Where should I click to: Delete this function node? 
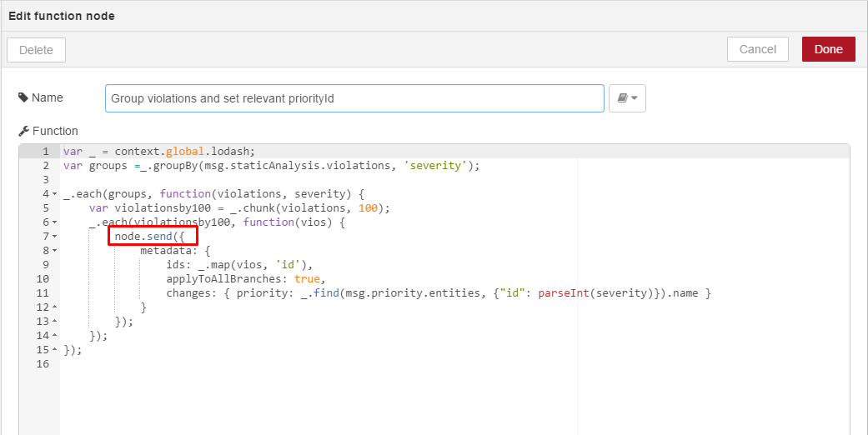click(36, 50)
